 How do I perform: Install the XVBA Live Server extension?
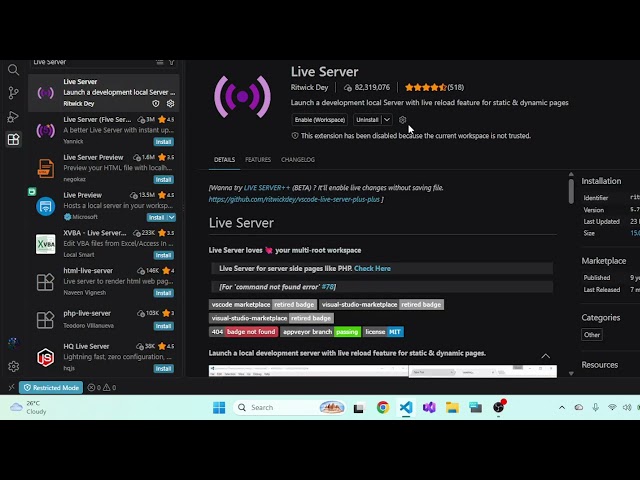163,255
